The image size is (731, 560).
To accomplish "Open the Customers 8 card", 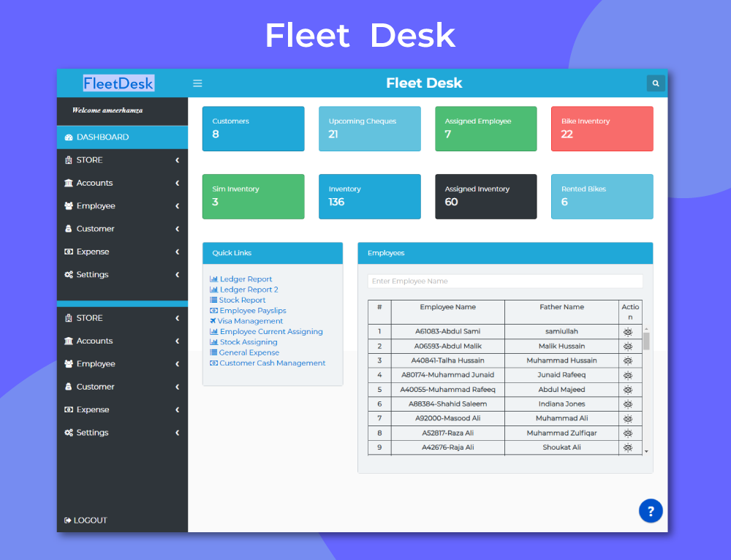I will [x=253, y=129].
